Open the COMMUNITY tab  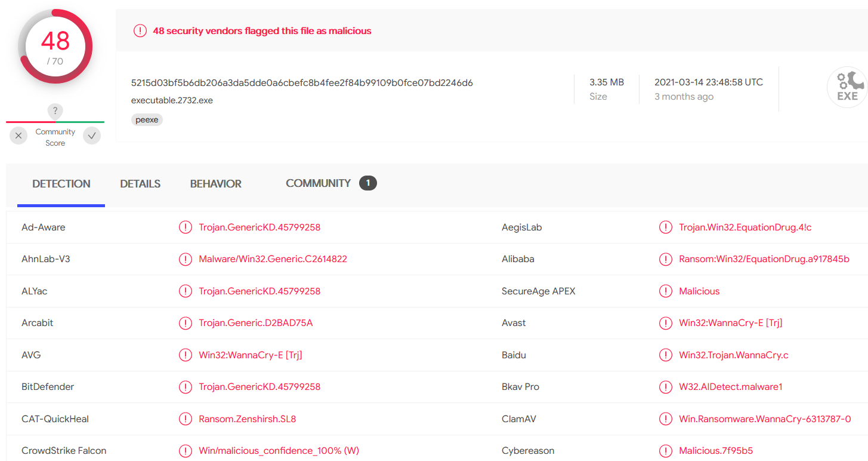point(318,183)
